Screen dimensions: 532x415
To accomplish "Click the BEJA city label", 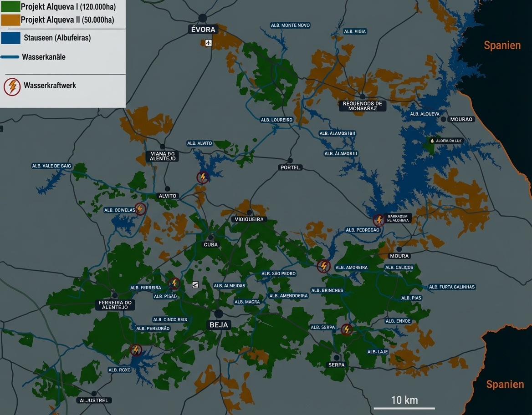I will click(219, 324).
